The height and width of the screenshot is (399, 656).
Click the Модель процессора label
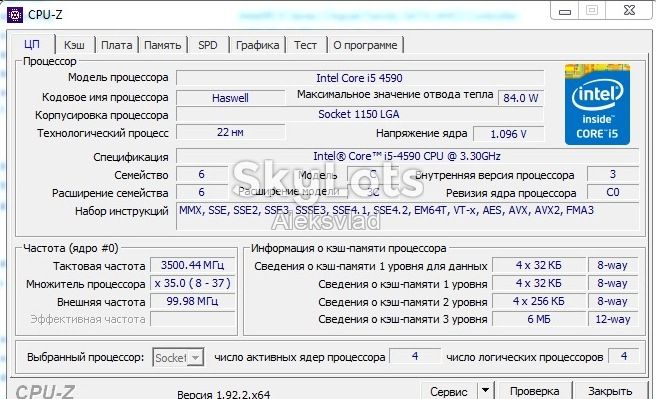118,77
